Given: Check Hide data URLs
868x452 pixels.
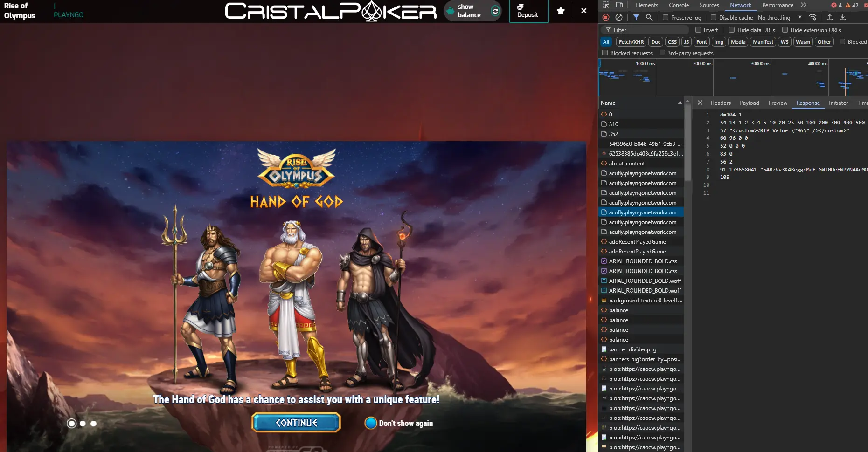Looking at the screenshot, I should [x=732, y=30].
